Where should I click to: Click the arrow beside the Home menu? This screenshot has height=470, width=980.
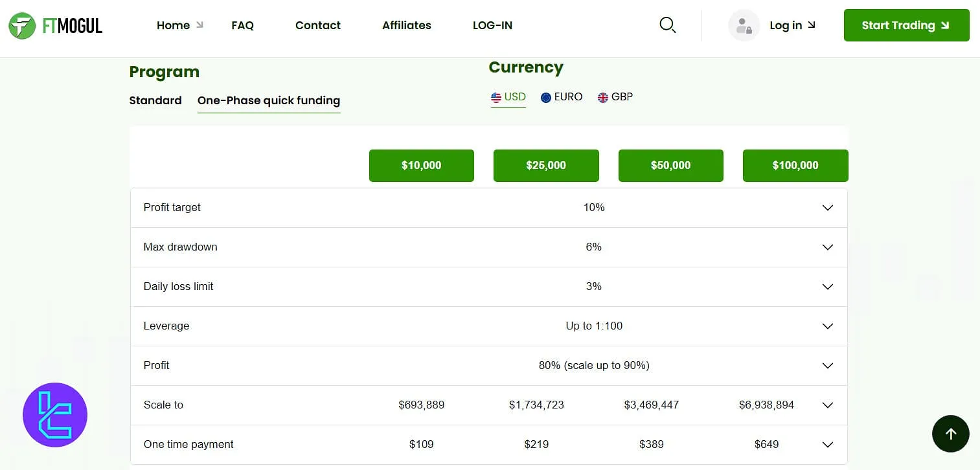click(198, 25)
